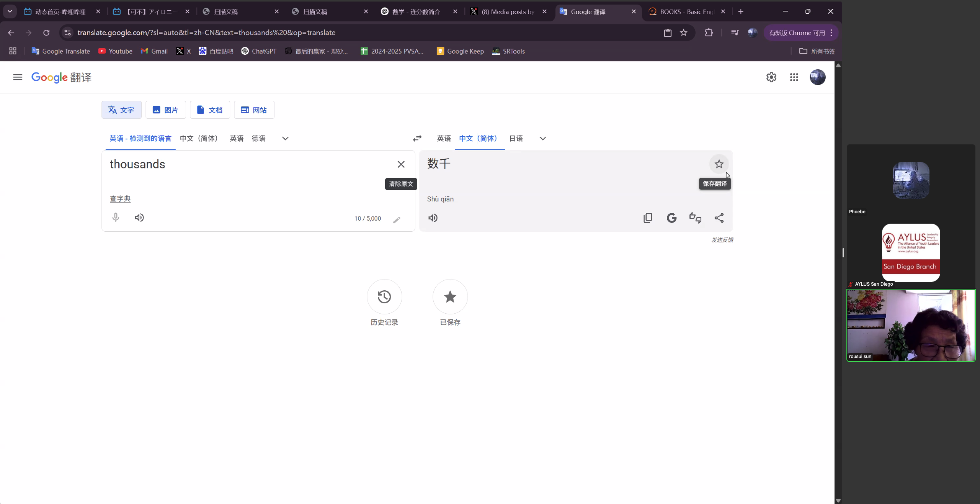This screenshot has width=980, height=504.
Task: Switch to 文档 document translation
Action: click(210, 110)
